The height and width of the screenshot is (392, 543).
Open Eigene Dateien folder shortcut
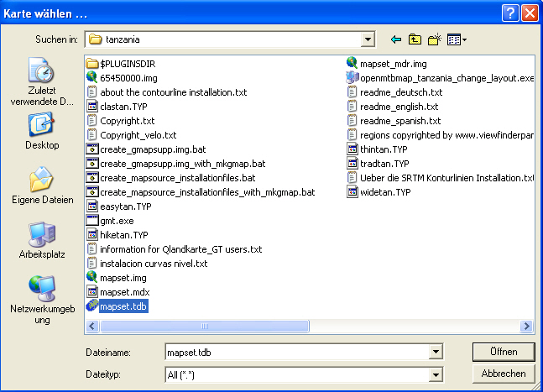(x=42, y=186)
